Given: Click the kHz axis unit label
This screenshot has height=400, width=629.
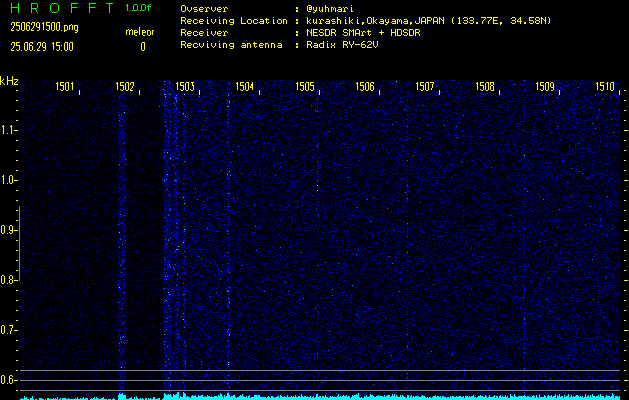Looking at the screenshot, I should [x=9, y=81].
